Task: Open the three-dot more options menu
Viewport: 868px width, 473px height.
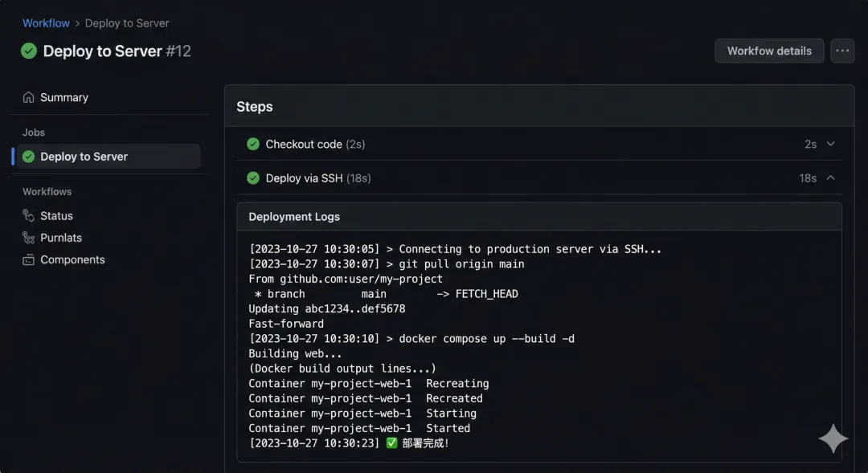Action: point(841,51)
